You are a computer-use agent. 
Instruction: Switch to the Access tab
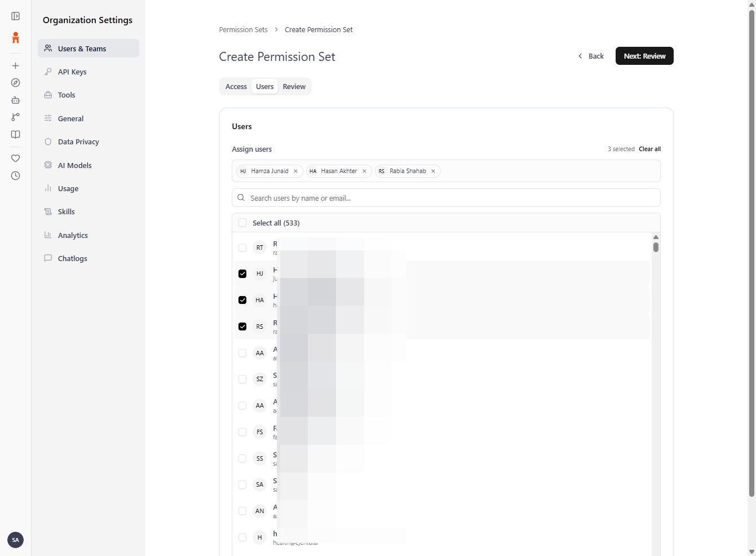point(236,86)
